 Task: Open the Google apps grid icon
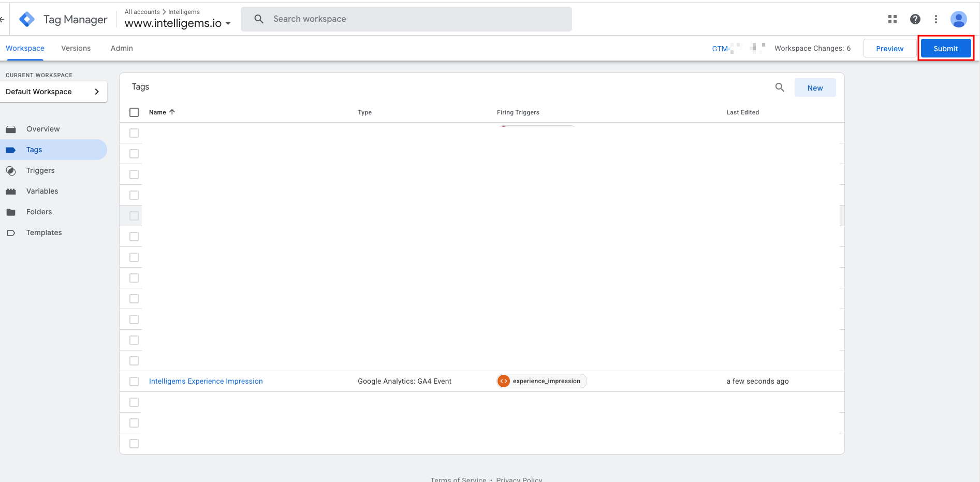pos(892,19)
